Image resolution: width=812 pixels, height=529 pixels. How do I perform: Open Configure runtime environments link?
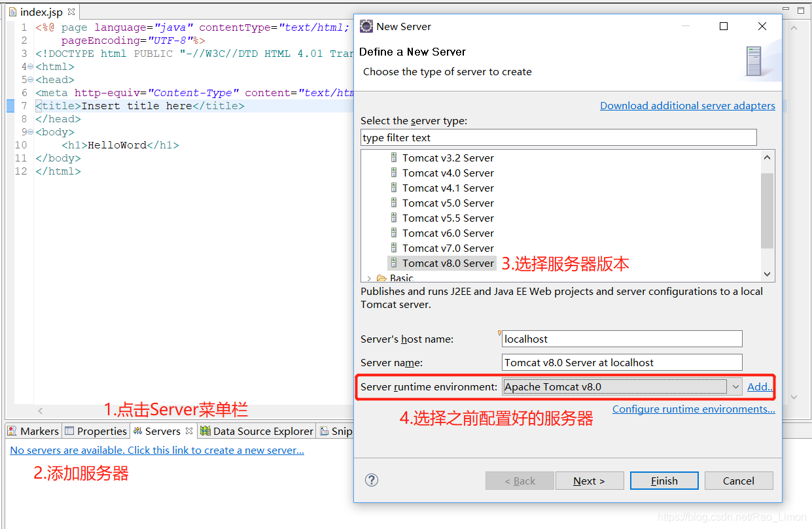(x=694, y=409)
